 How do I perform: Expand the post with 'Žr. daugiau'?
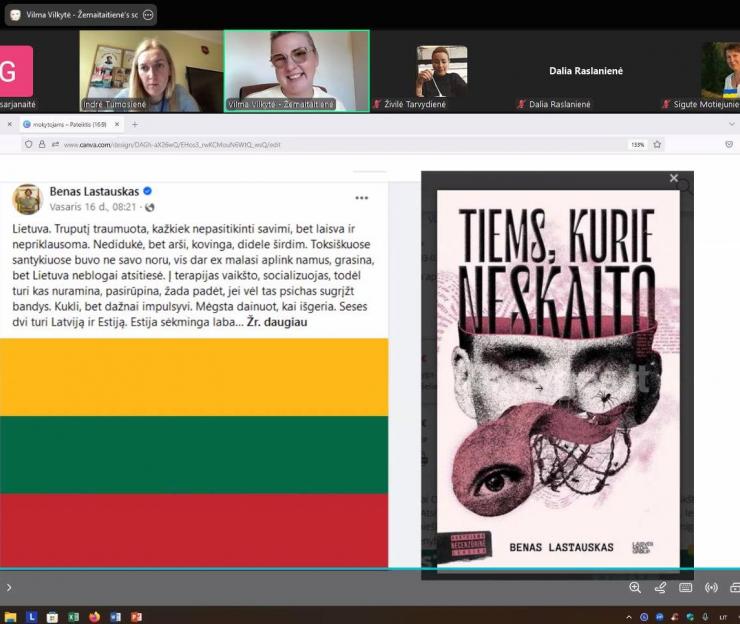coord(277,322)
